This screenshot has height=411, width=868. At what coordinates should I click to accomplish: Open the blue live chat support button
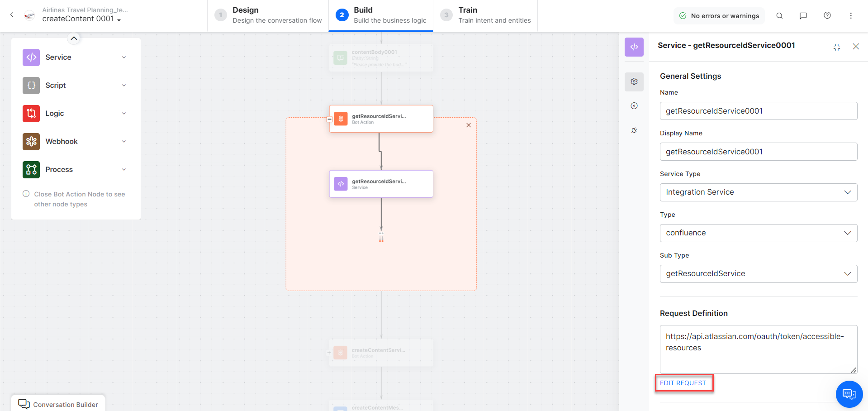[x=849, y=394]
